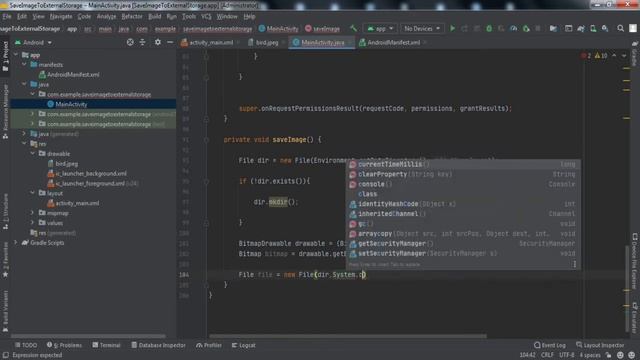Viewport: 640px width, 360px height.
Task: Open the Event Log
Action: [x=550, y=345]
